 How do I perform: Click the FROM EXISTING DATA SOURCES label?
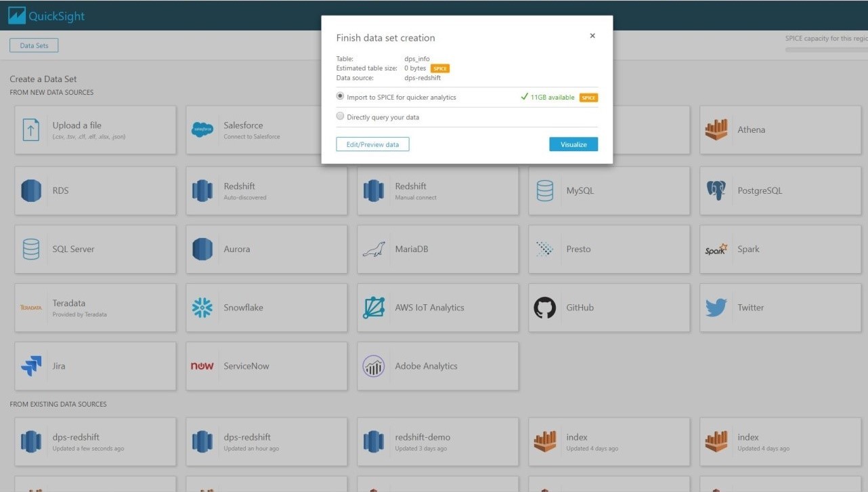pos(58,405)
